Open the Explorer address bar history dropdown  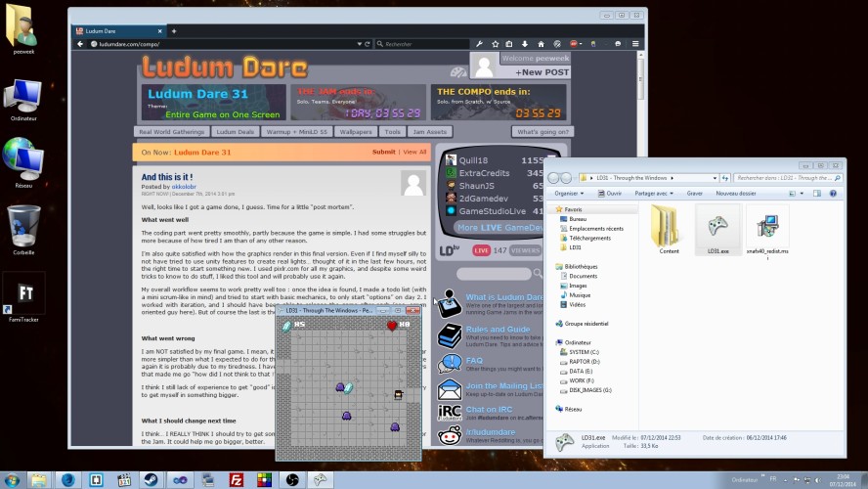coord(715,178)
